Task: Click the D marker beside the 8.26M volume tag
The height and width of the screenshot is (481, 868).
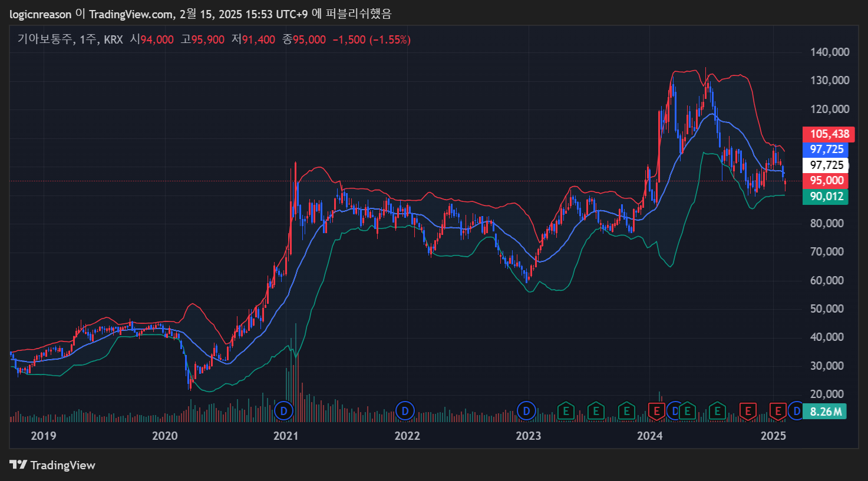Action: [x=796, y=410]
